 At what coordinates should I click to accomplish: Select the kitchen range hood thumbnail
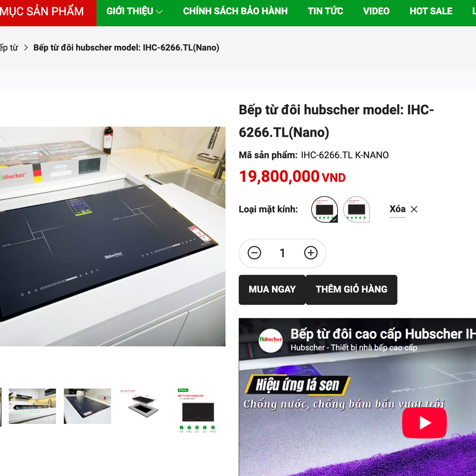(32, 406)
